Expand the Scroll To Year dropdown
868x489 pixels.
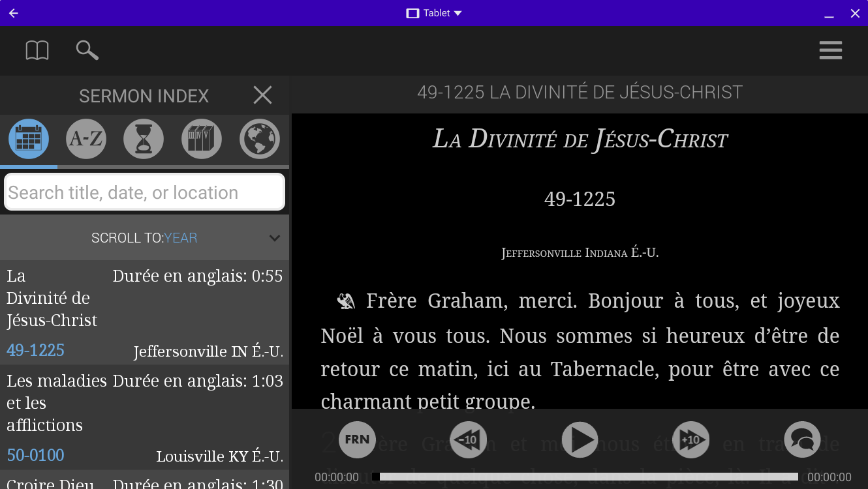tap(144, 238)
